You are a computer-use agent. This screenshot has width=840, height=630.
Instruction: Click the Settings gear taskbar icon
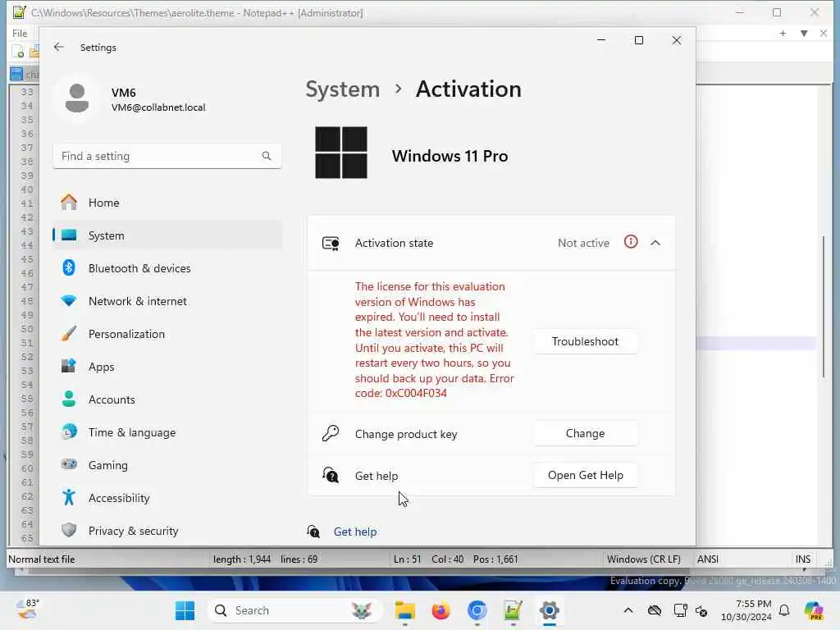[x=549, y=610]
